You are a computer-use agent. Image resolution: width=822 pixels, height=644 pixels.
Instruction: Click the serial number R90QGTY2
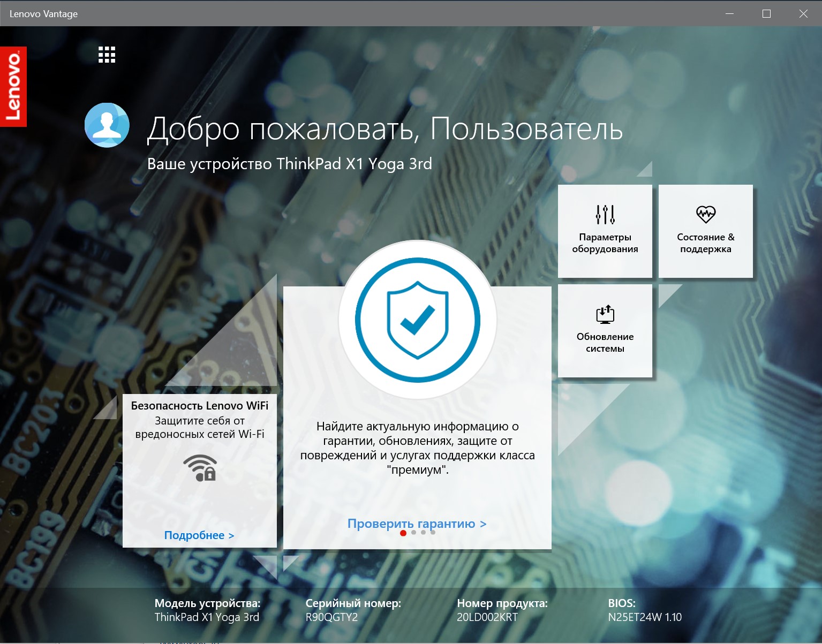(x=331, y=617)
